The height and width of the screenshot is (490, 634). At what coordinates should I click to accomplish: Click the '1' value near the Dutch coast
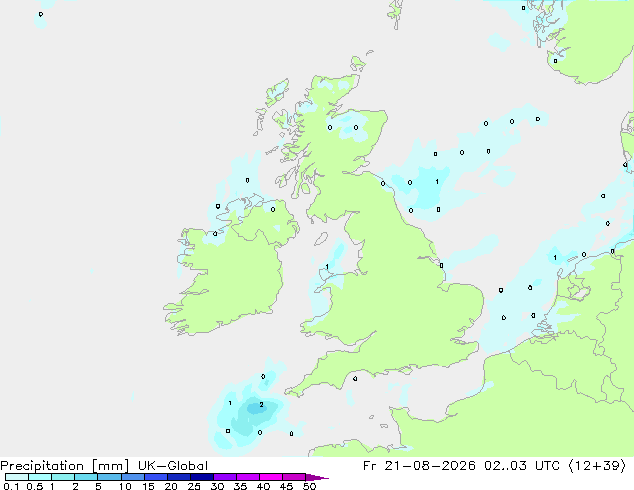(x=555, y=258)
